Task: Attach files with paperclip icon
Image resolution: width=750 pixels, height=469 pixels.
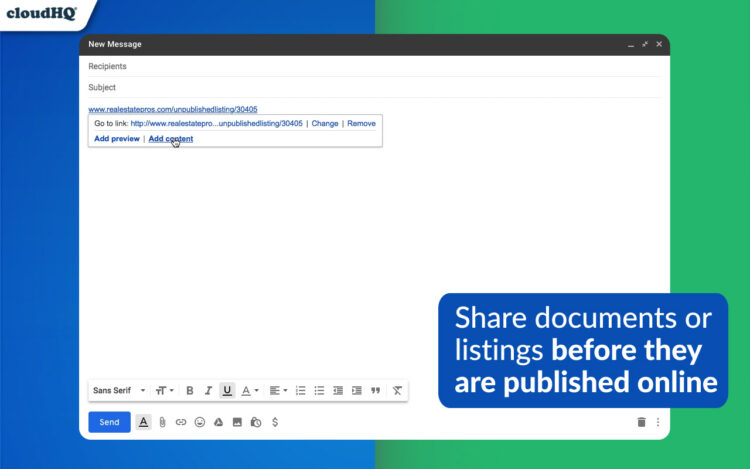Action: pos(162,422)
